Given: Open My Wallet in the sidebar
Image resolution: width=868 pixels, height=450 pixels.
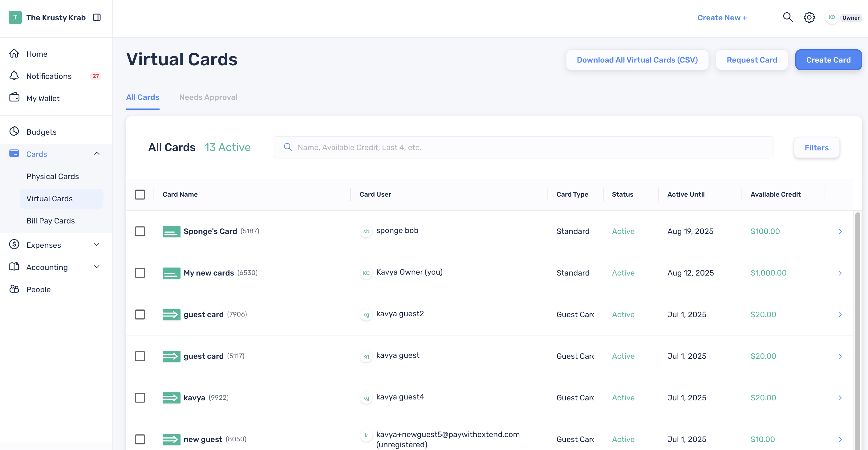Looking at the screenshot, I should (x=43, y=98).
